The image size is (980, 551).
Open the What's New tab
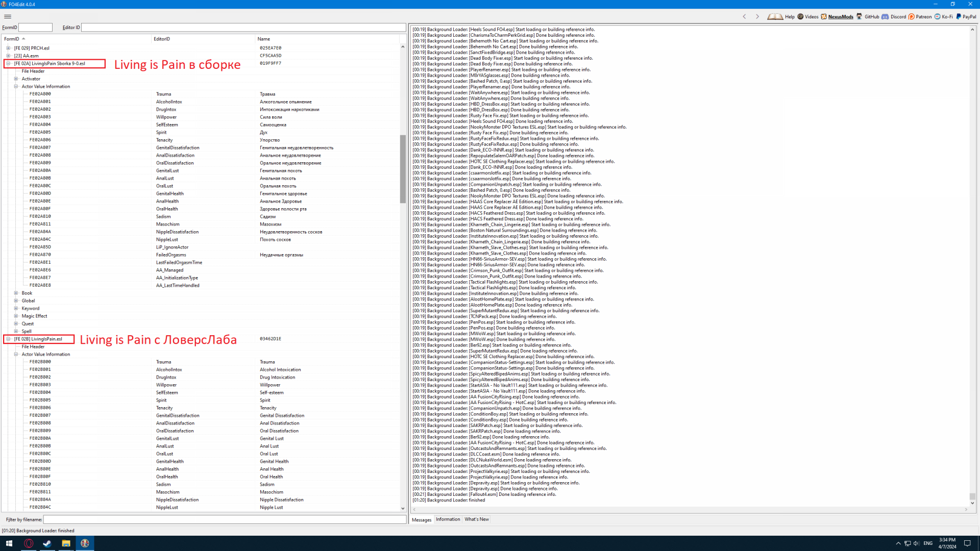[x=476, y=519]
